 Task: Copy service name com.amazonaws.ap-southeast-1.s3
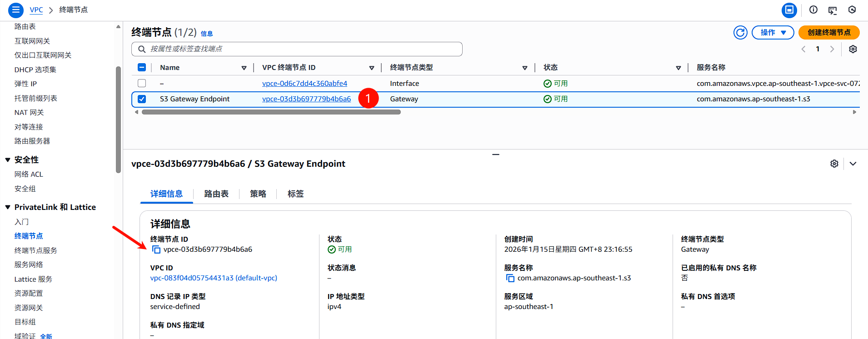pyautogui.click(x=510, y=278)
